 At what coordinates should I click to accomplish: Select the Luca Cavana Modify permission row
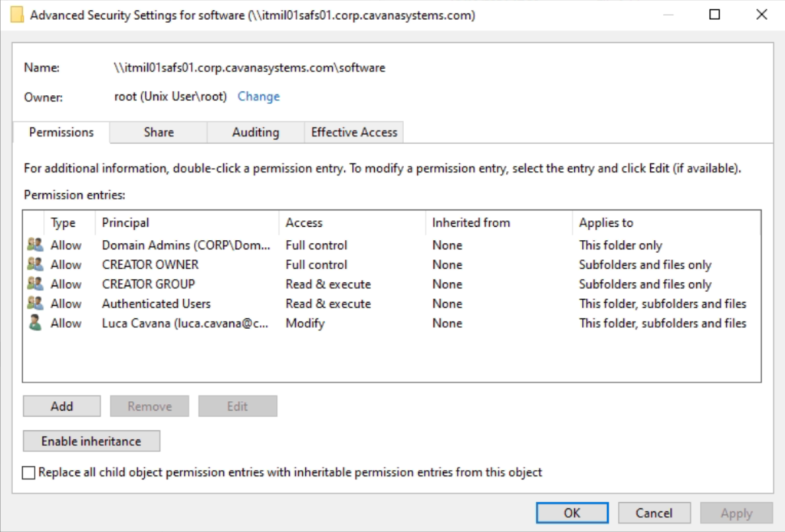pyautogui.click(x=392, y=323)
